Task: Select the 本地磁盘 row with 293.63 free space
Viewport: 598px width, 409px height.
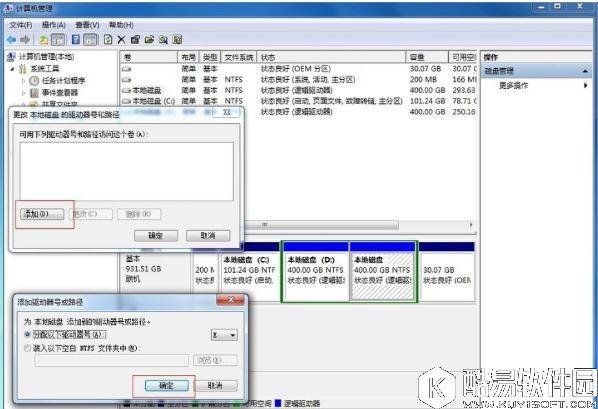Action: click(299, 90)
